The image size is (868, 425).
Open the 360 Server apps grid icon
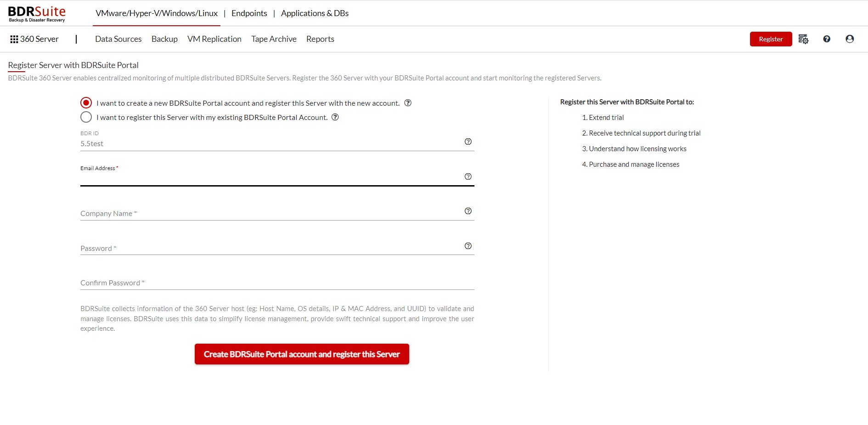coord(14,40)
